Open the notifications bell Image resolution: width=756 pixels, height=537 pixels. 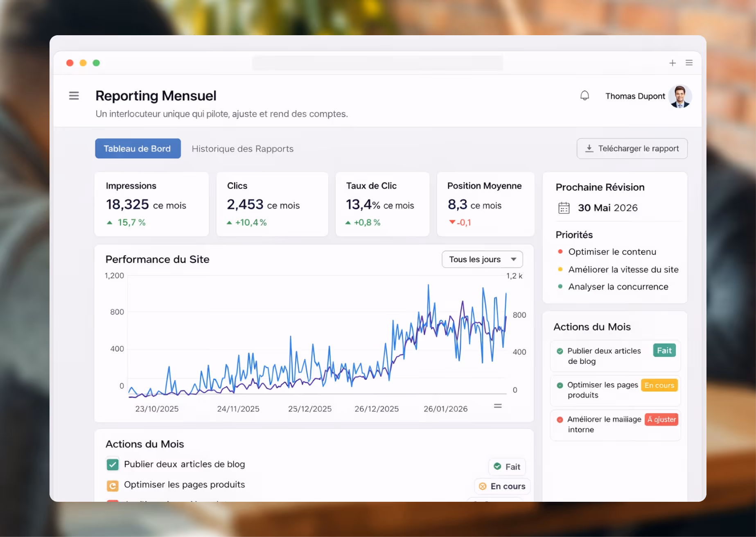[x=584, y=96]
